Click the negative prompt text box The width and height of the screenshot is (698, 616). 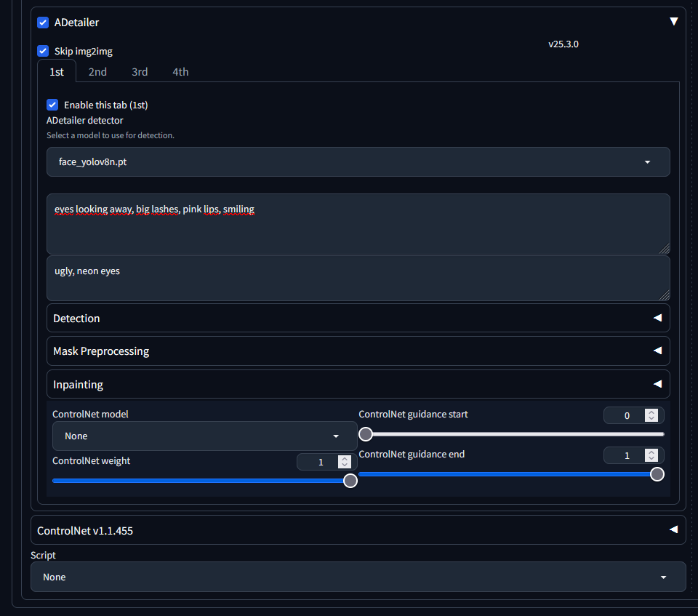358,278
